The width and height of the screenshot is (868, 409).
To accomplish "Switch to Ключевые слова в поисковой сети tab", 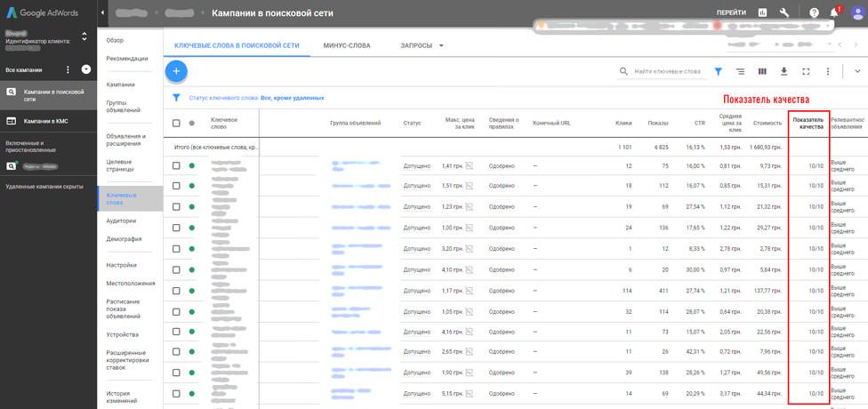I will [x=237, y=46].
